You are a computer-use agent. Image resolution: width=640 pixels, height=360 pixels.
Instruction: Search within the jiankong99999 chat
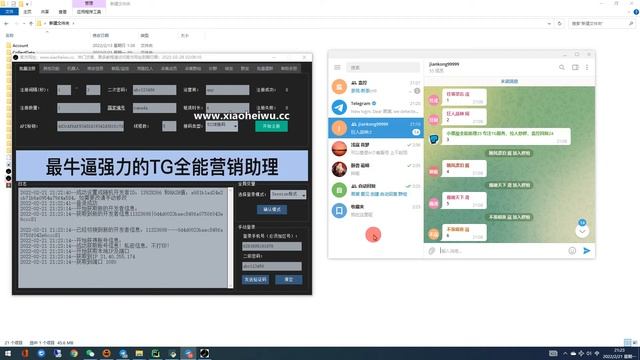tap(562, 67)
